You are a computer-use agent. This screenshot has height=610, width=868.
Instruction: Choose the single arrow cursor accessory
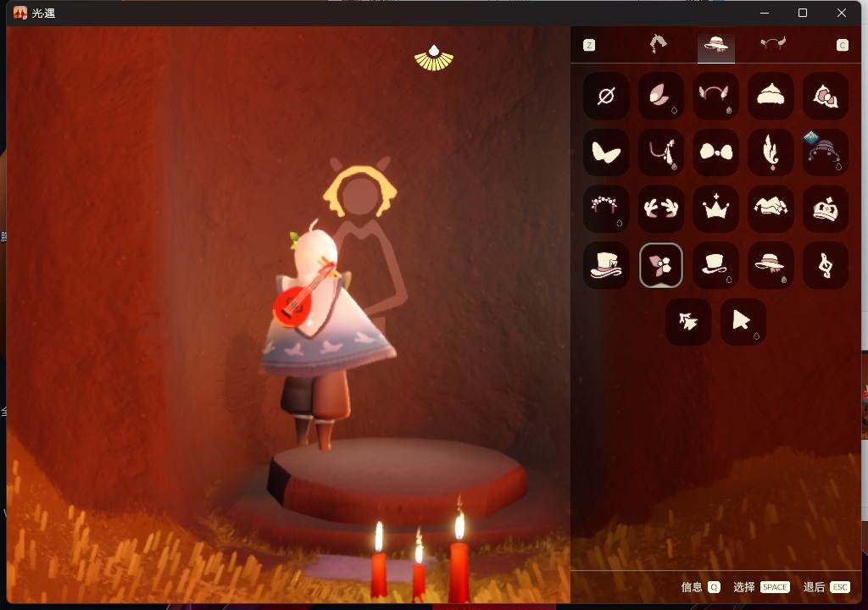[743, 322]
